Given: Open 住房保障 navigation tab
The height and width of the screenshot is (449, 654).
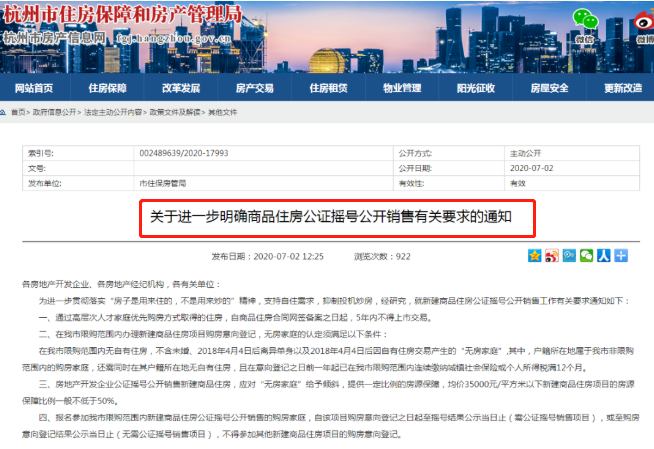Looking at the screenshot, I should point(108,88).
